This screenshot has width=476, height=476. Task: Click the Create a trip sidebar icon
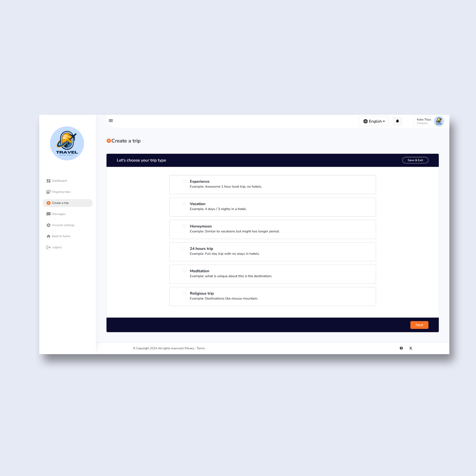point(48,203)
